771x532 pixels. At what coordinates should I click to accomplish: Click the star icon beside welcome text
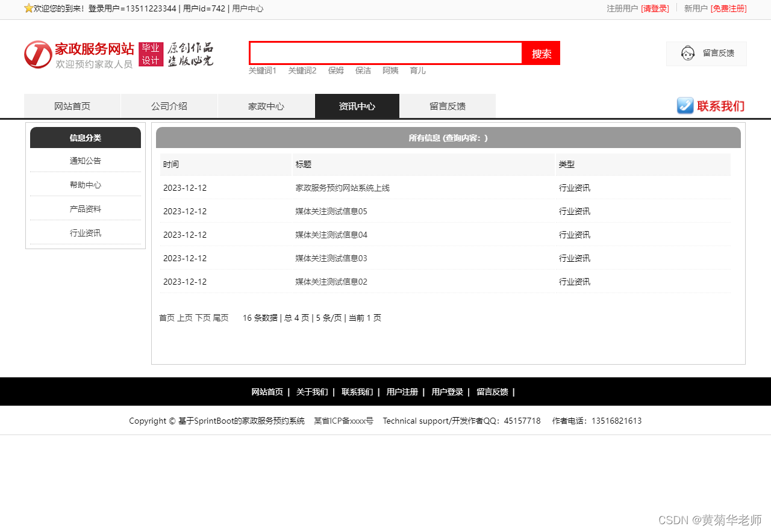[x=28, y=8]
